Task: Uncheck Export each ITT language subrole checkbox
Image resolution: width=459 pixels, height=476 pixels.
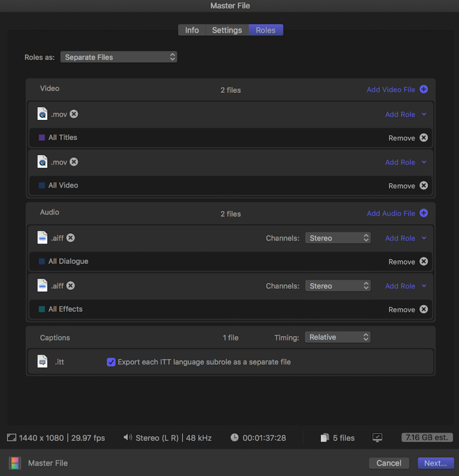Action: coord(111,362)
